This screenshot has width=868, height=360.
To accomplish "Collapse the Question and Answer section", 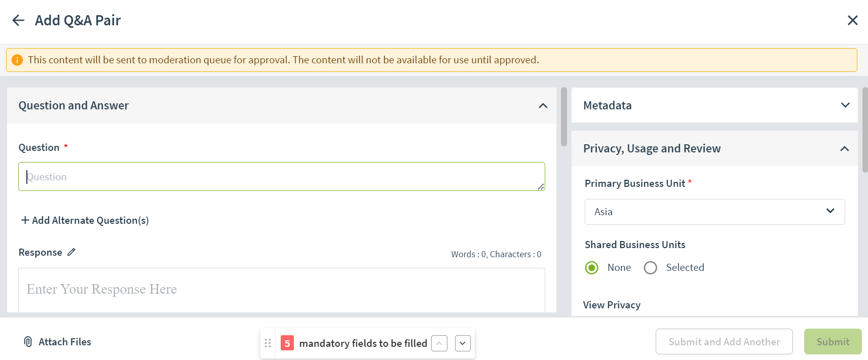I will pyautogui.click(x=543, y=105).
